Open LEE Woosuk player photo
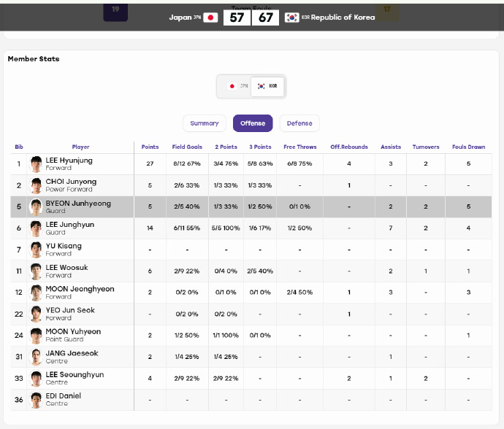The image size is (504, 429). click(x=36, y=271)
